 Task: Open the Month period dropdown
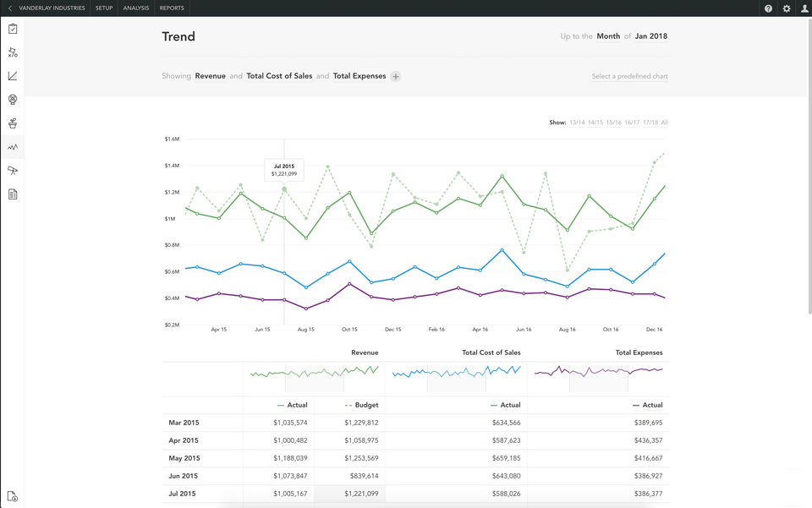608,36
